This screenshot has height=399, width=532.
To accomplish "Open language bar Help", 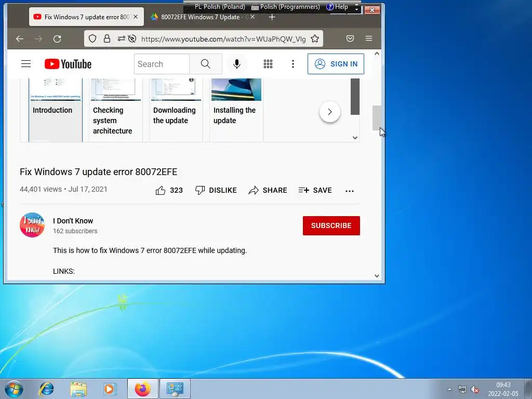I will click(337, 7).
